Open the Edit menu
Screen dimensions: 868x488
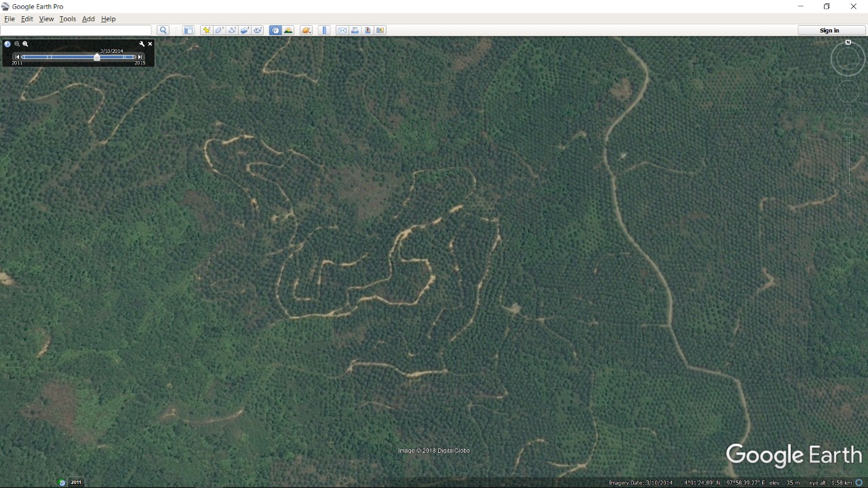point(27,19)
